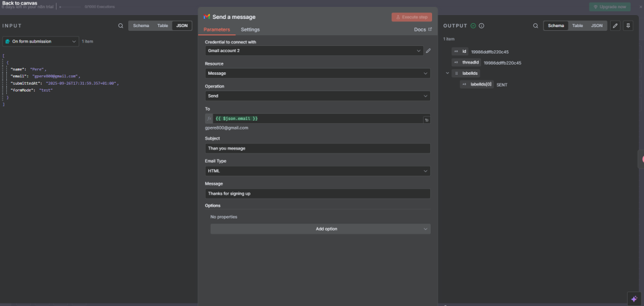
Task: Click the search icon in the OUTPUT panel
Action: pyautogui.click(x=535, y=26)
